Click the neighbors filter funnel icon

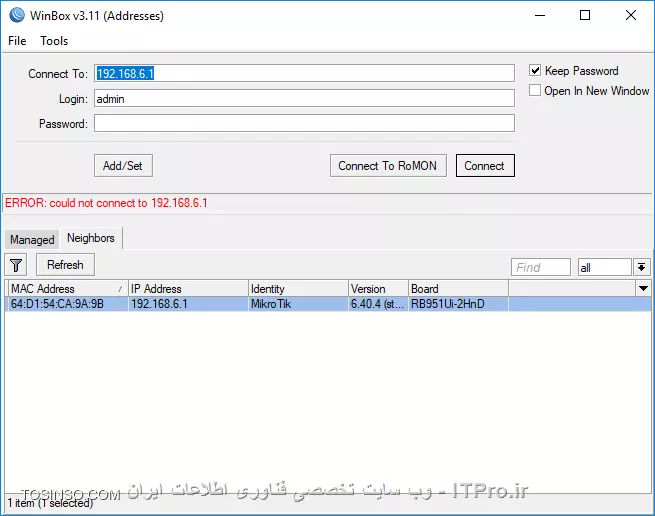(x=16, y=265)
